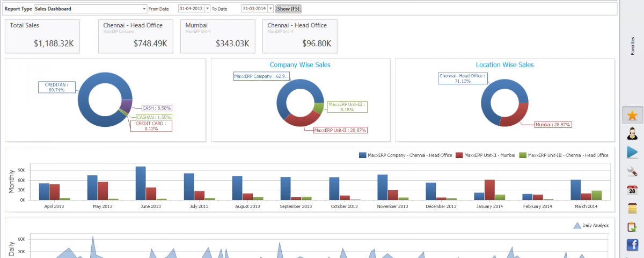Viewport: 644px width, 258px height.
Task: Click the blue play arrow icon
Action: (x=632, y=153)
